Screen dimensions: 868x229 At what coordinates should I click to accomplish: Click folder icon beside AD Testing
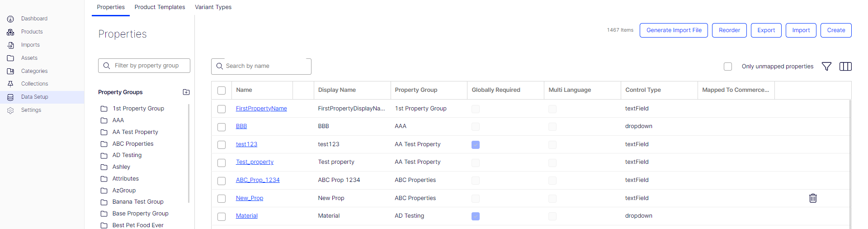click(104, 155)
